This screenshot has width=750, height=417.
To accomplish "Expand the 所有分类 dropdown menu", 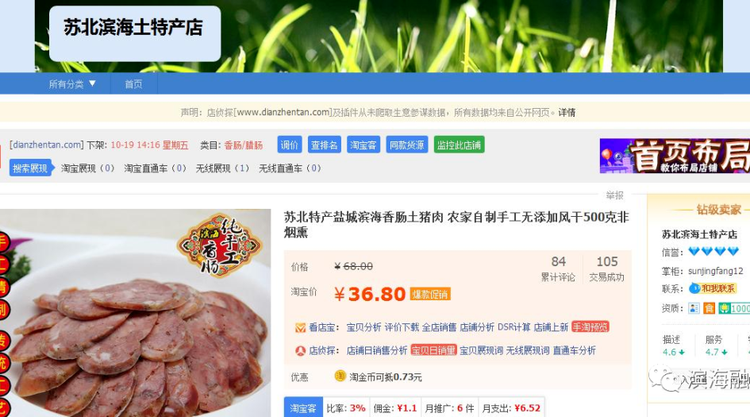I will click(x=72, y=84).
